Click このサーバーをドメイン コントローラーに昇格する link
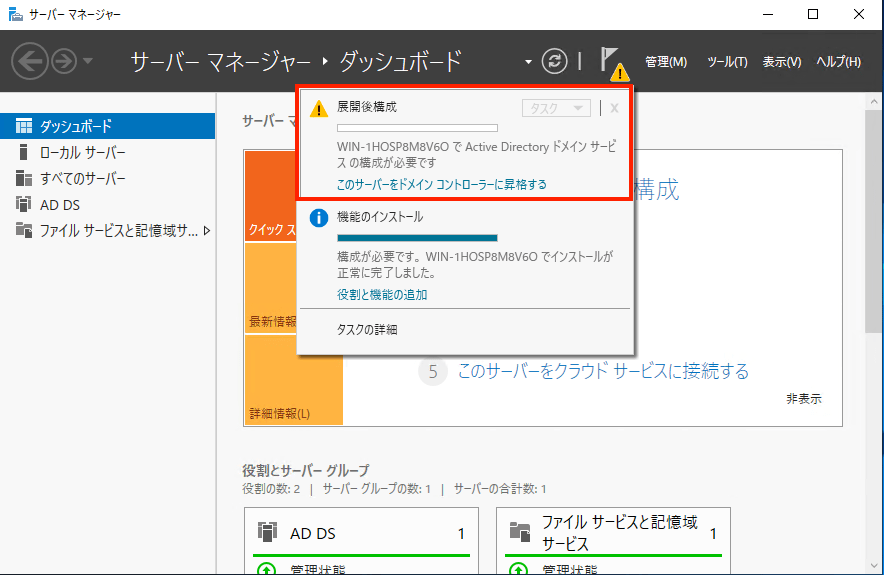 pos(441,184)
